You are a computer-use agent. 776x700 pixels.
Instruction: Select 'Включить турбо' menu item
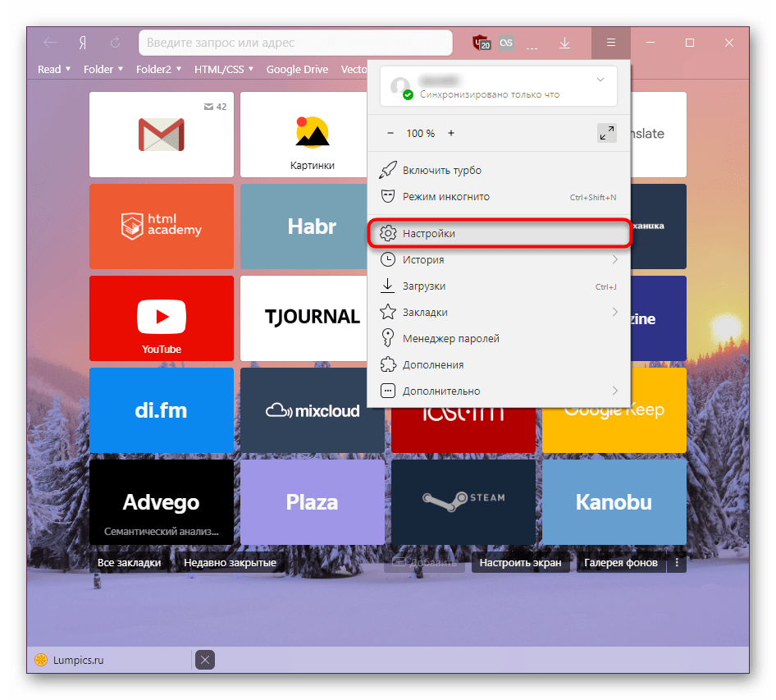(x=499, y=170)
